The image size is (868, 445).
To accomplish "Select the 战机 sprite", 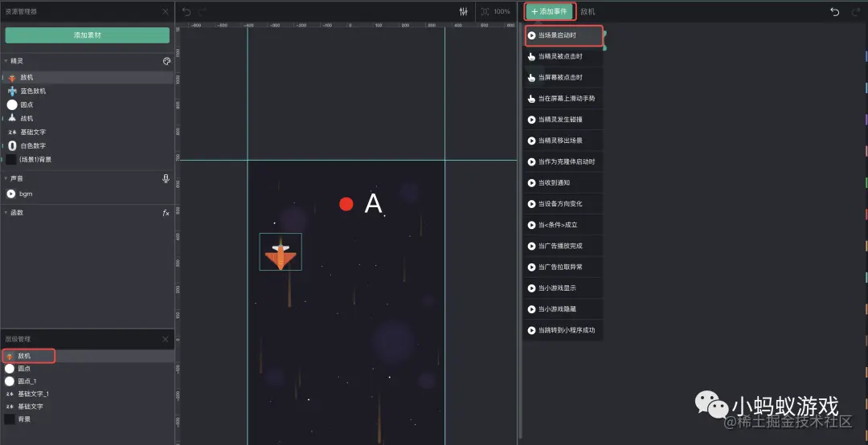I will tap(88, 118).
